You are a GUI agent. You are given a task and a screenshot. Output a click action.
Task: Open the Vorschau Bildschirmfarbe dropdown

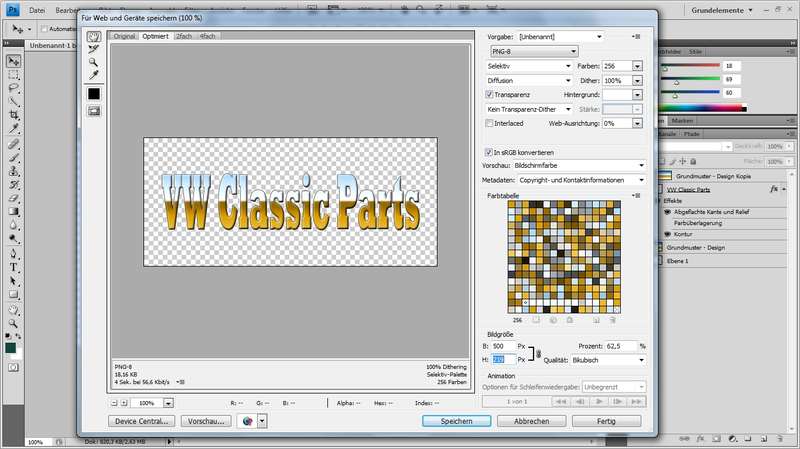[x=579, y=166]
